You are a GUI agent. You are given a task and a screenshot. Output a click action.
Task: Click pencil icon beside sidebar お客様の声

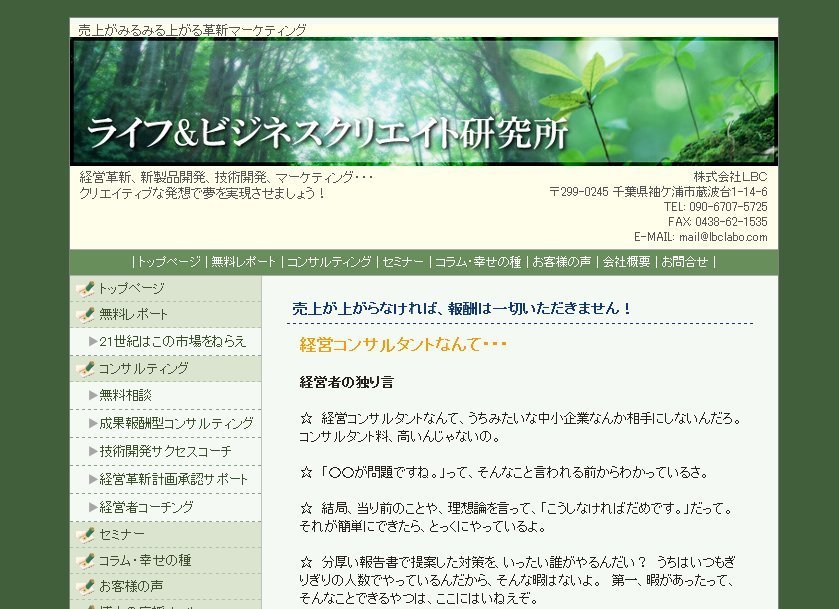click(x=86, y=586)
